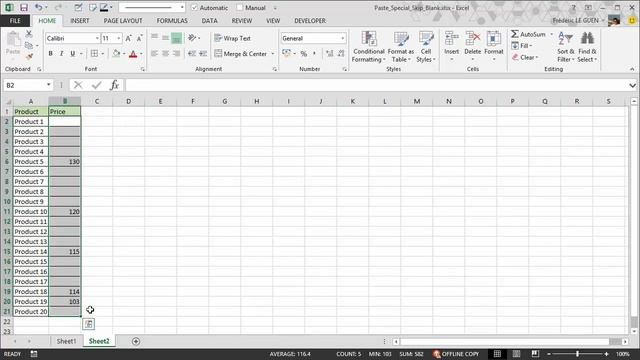
Task: Expand the AutoSum dropdown arrow
Action: pos(551,34)
